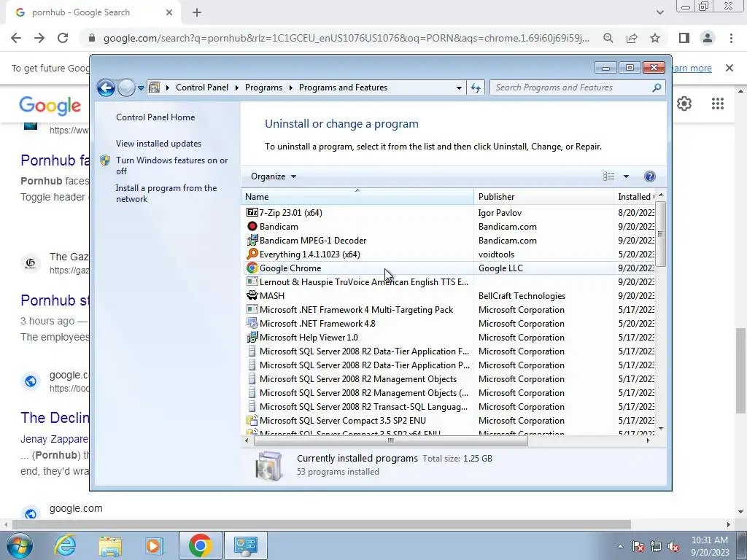The width and height of the screenshot is (747, 560).
Task: Click the Windows Start button
Action: pyautogui.click(x=18, y=545)
